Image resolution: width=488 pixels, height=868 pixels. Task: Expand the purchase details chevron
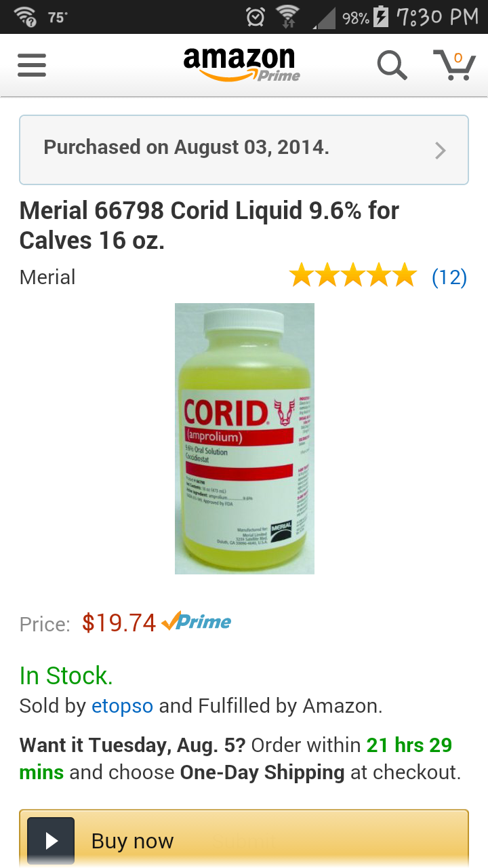[441, 150]
